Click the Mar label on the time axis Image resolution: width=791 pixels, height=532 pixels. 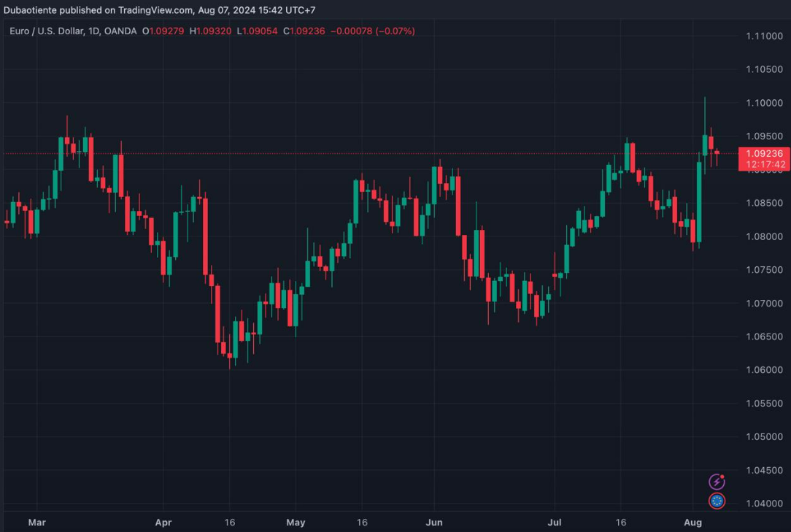tap(36, 523)
